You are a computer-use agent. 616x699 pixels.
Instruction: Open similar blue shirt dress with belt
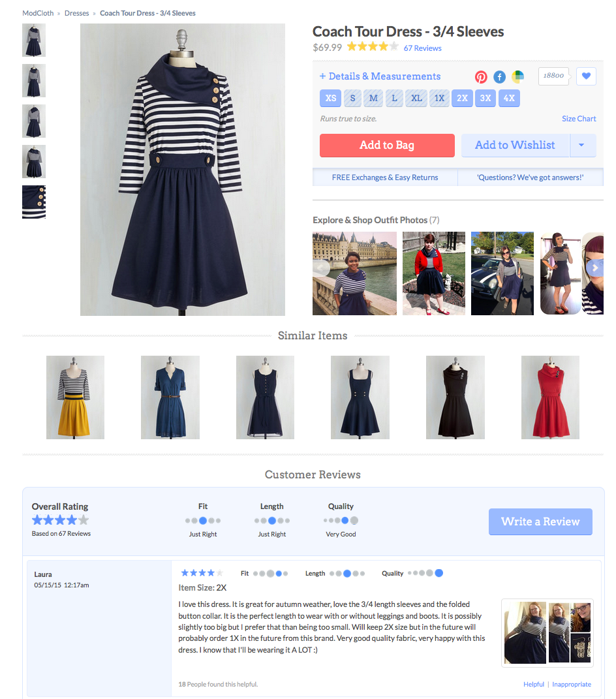(x=170, y=397)
